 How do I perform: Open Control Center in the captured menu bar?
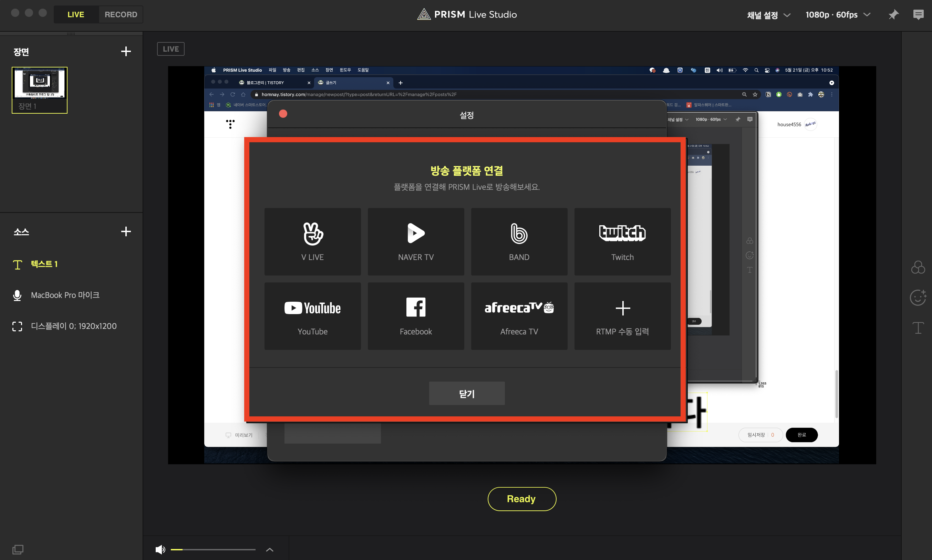[767, 70]
